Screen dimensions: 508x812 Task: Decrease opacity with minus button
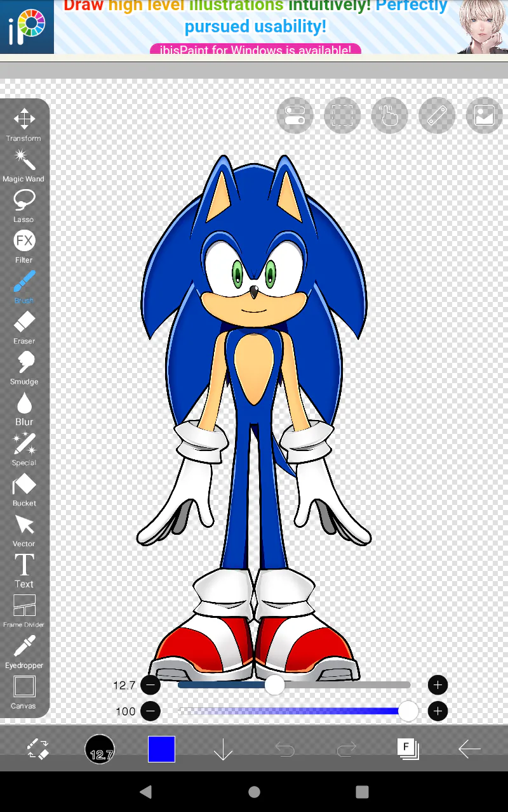point(150,711)
